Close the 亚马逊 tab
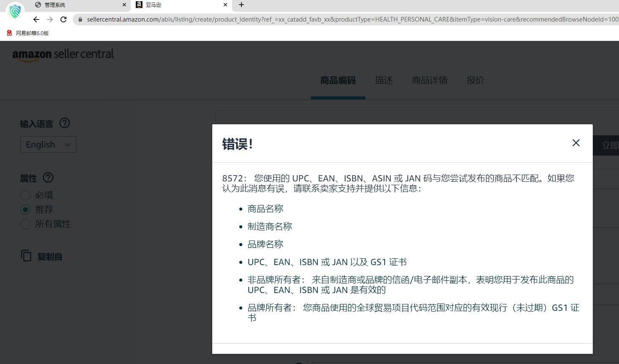The height and width of the screenshot is (364, 619). [x=225, y=5]
